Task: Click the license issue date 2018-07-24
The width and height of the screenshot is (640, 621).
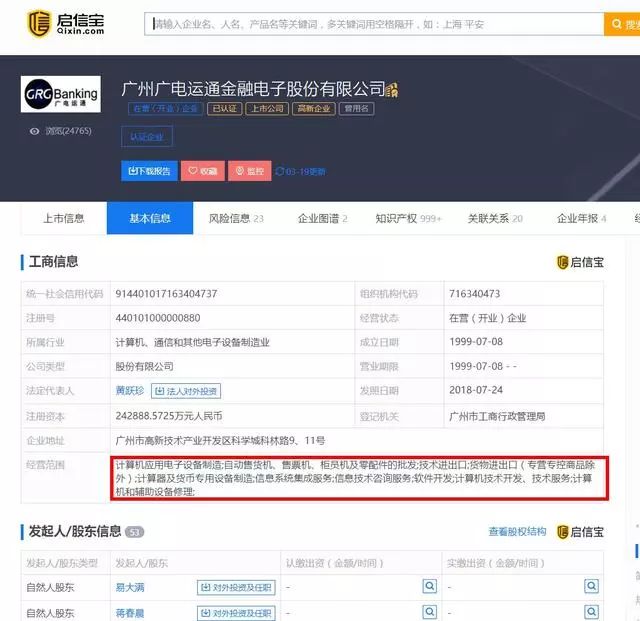Action: [476, 390]
